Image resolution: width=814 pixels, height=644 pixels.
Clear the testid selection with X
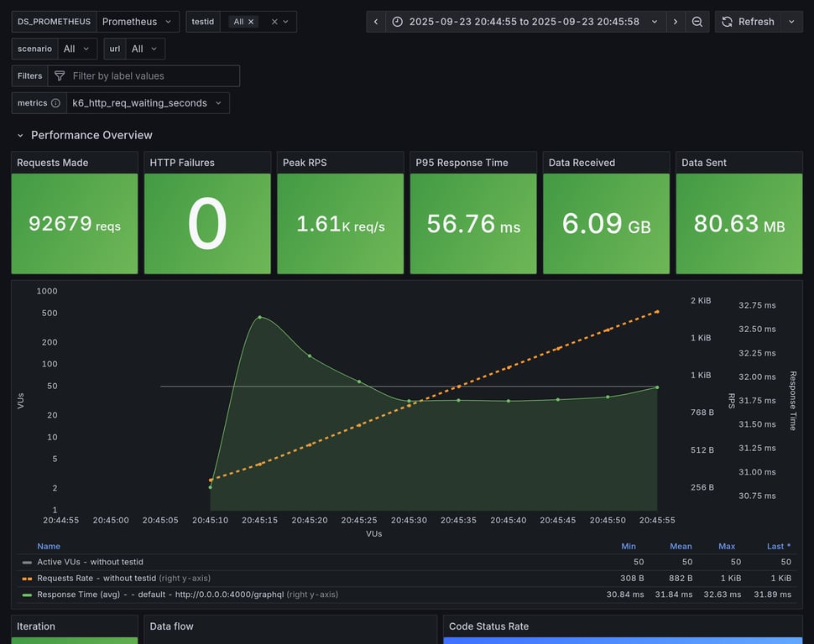(x=274, y=22)
